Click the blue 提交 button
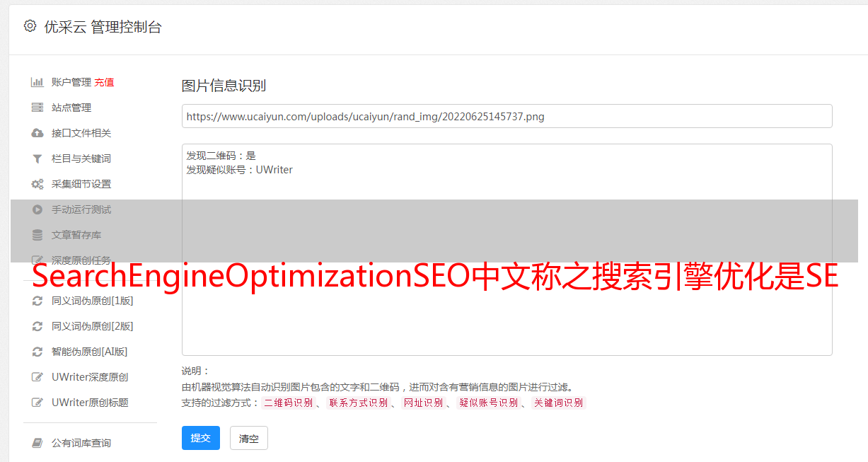Image resolution: width=868 pixels, height=462 pixels. point(201,438)
